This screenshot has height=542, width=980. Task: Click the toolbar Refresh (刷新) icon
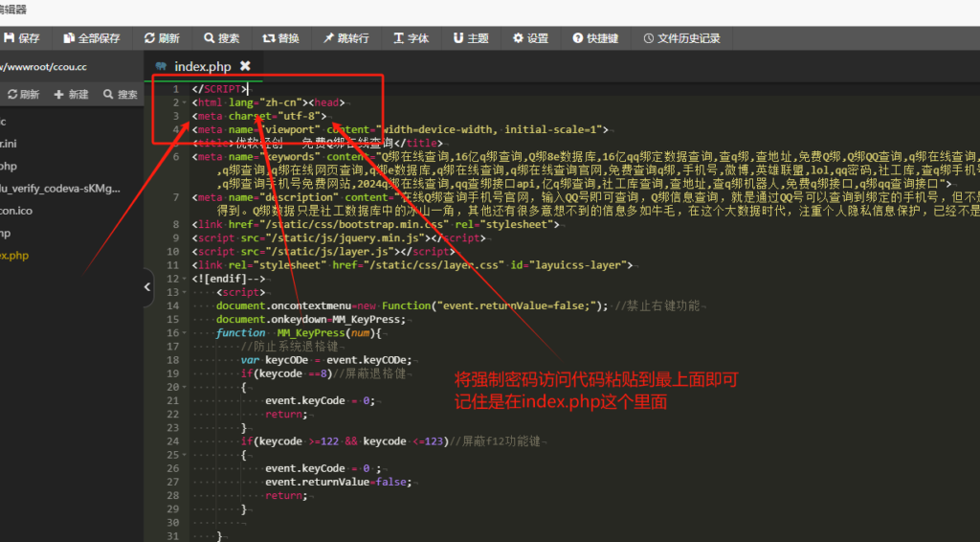[x=149, y=38]
